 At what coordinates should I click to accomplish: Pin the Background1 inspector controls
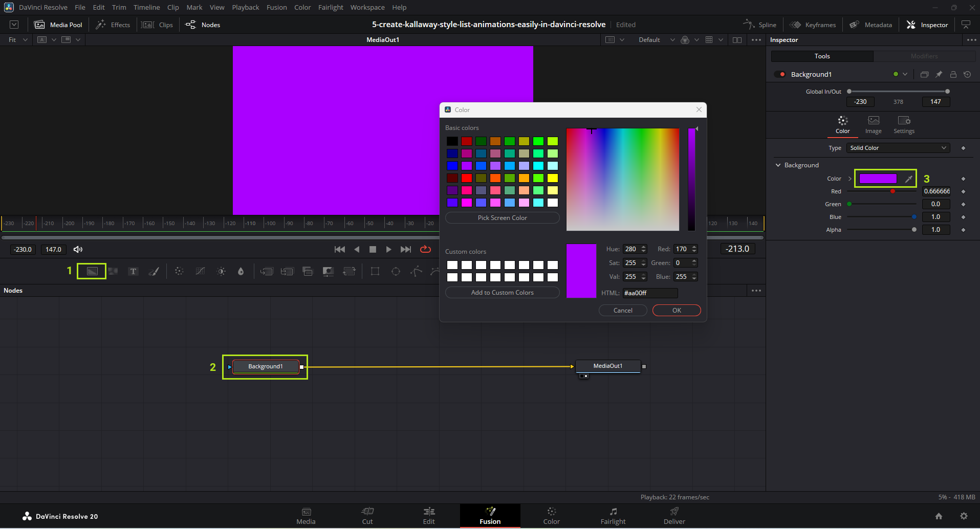[x=939, y=74]
